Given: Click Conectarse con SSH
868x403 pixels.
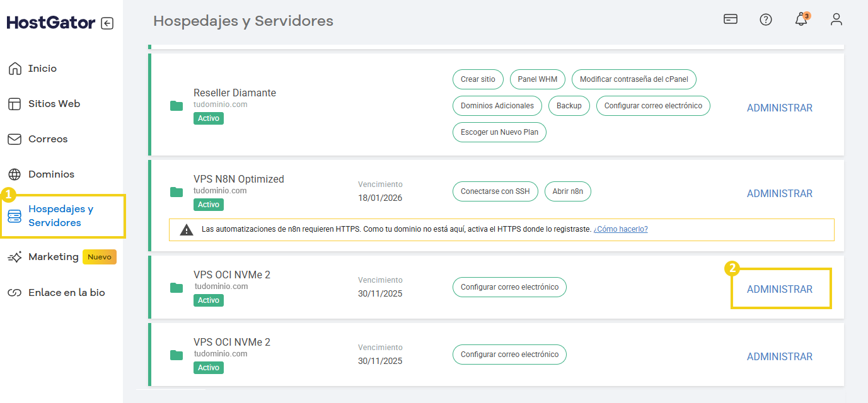Looking at the screenshot, I should pos(495,191).
